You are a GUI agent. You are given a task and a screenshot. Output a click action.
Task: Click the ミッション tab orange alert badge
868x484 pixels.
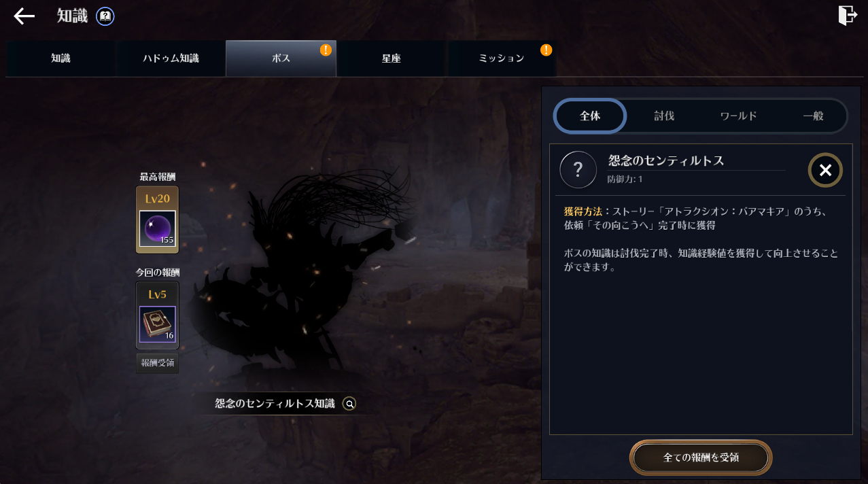pos(546,50)
